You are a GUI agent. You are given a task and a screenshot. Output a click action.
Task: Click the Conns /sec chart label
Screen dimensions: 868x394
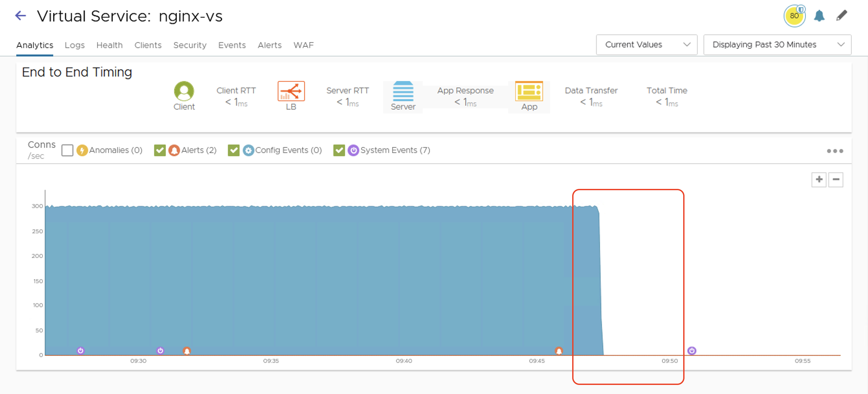(41, 150)
